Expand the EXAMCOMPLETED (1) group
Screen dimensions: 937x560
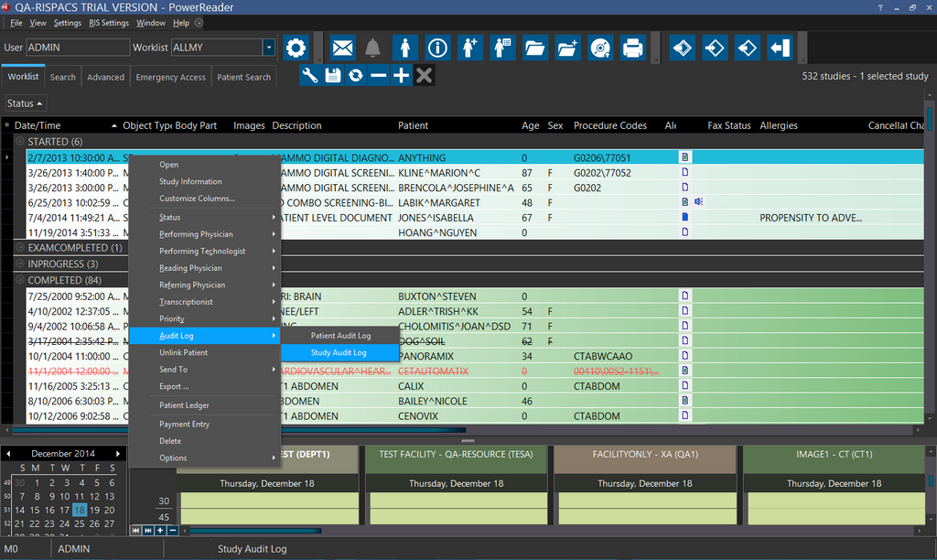[20, 248]
